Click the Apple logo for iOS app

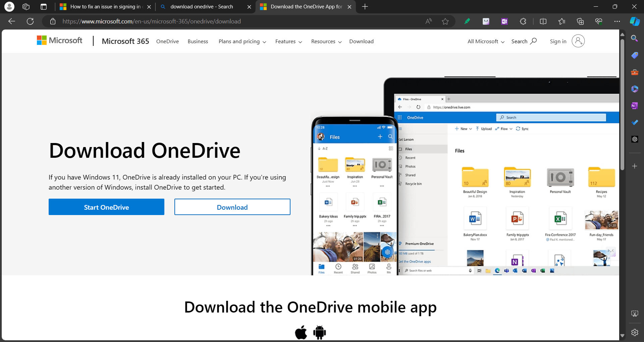(x=301, y=332)
